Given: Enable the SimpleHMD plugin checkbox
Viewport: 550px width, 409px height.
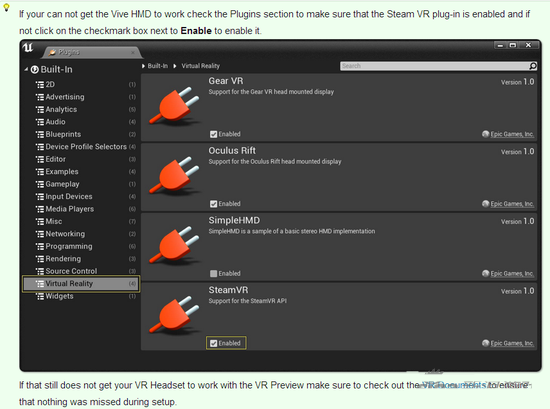Looking at the screenshot, I should point(213,274).
